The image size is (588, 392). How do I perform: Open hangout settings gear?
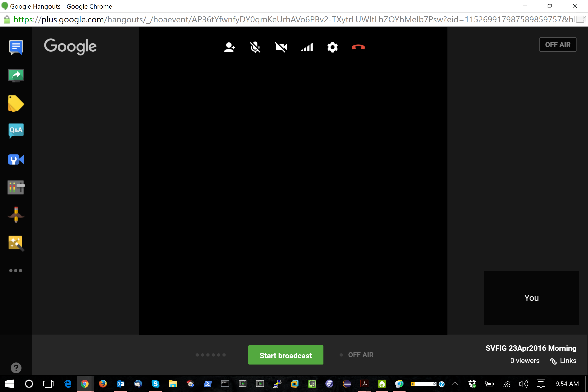click(x=332, y=47)
